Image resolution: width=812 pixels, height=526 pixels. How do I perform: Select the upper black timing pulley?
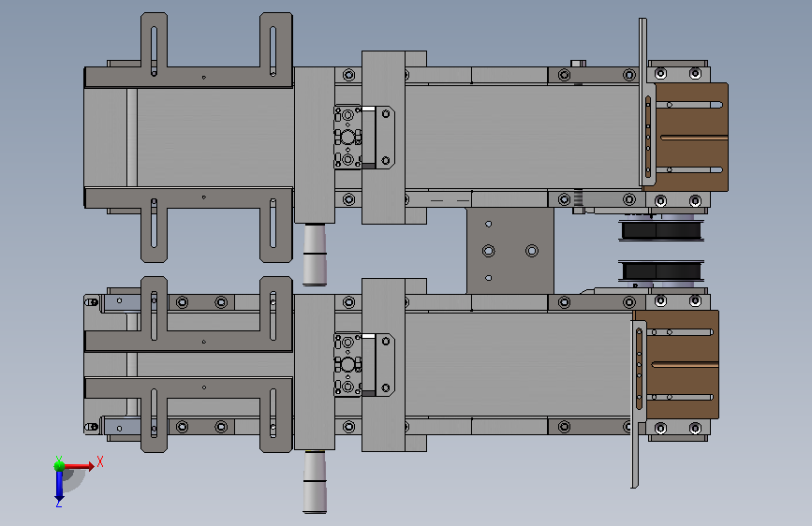point(661,230)
